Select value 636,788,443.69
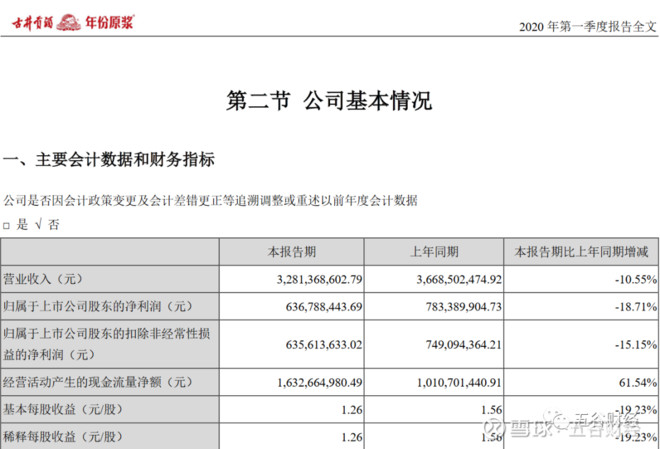 pos(324,306)
